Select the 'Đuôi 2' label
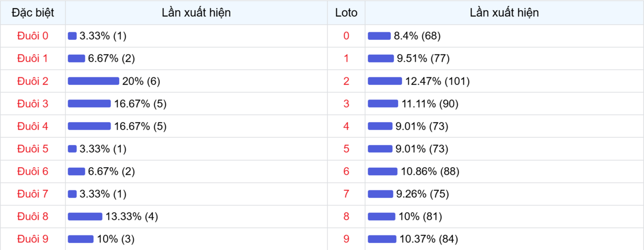 pos(33,81)
